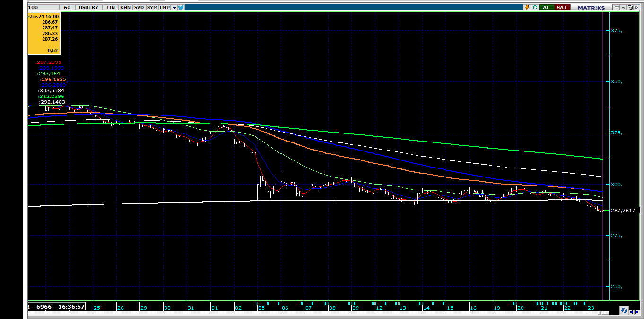Click the blue left arrow icon
The width and height of the screenshot is (644, 319).
pos(631,312)
